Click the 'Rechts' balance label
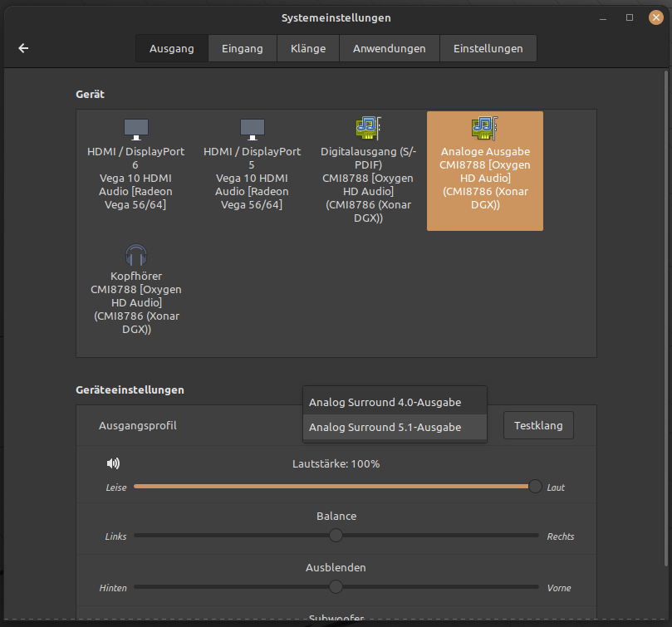The width and height of the screenshot is (672, 627). click(561, 536)
